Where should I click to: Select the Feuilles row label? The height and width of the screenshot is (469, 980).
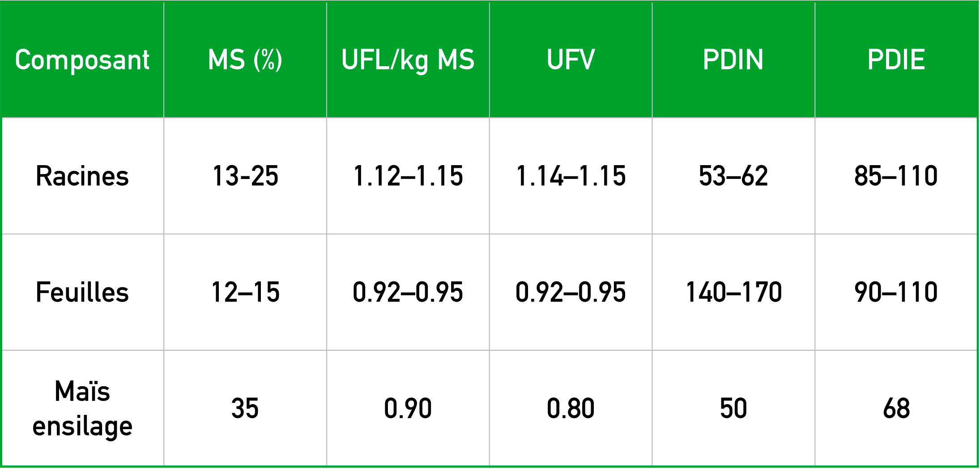click(82, 292)
